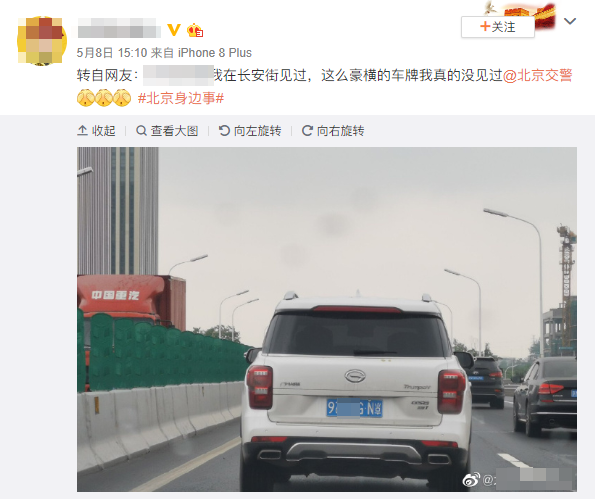Open the iPhone 8 Plus source link
595x499 pixels.
pos(215,53)
